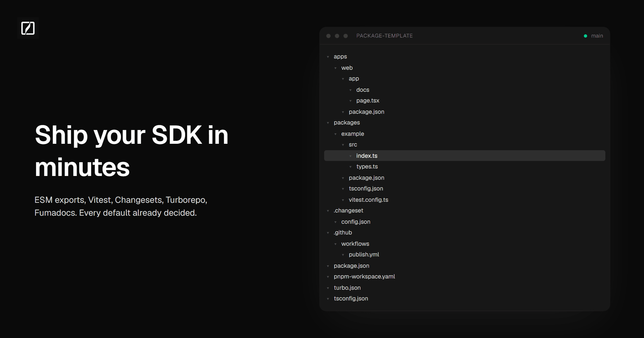Collapse the .changeset folder arrow

point(328,211)
